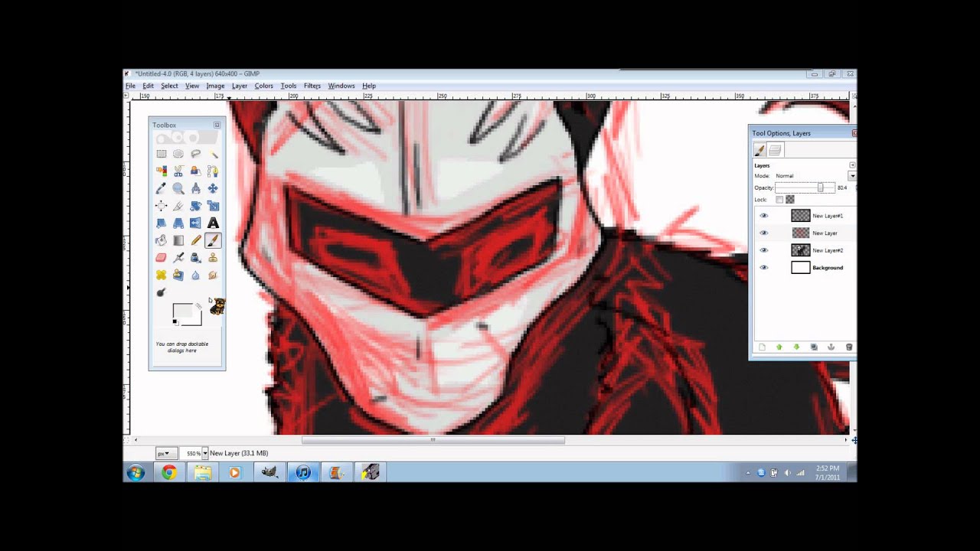Select the Blend gradient tool
Image resolution: width=980 pixels, height=551 pixels.
point(178,240)
